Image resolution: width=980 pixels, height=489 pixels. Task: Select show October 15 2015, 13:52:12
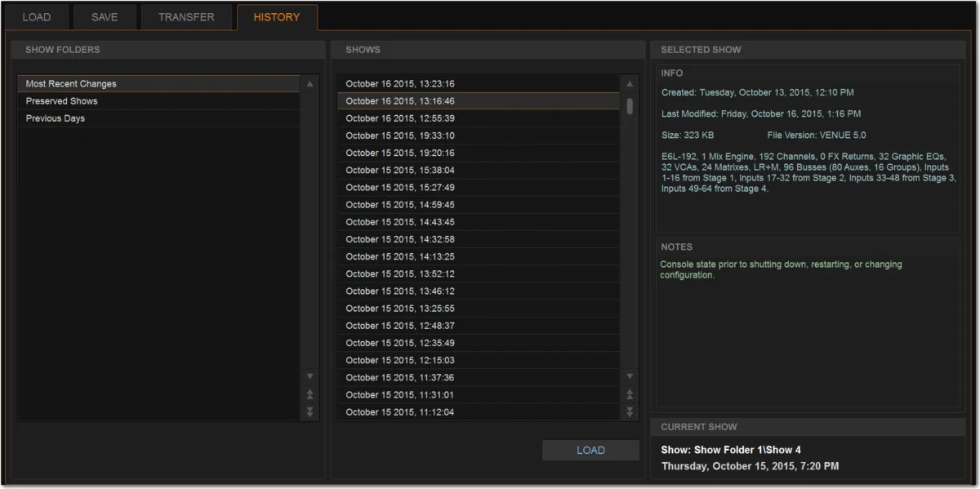tap(479, 273)
